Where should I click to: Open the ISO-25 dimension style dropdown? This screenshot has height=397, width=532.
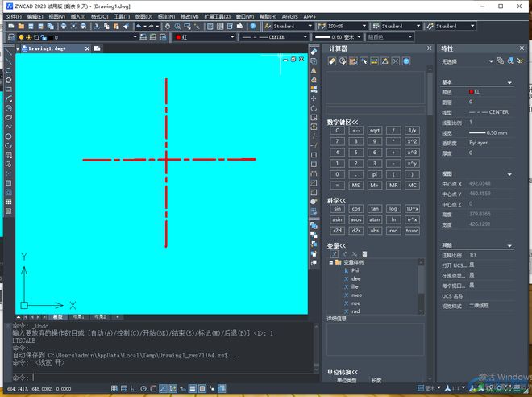click(x=347, y=26)
